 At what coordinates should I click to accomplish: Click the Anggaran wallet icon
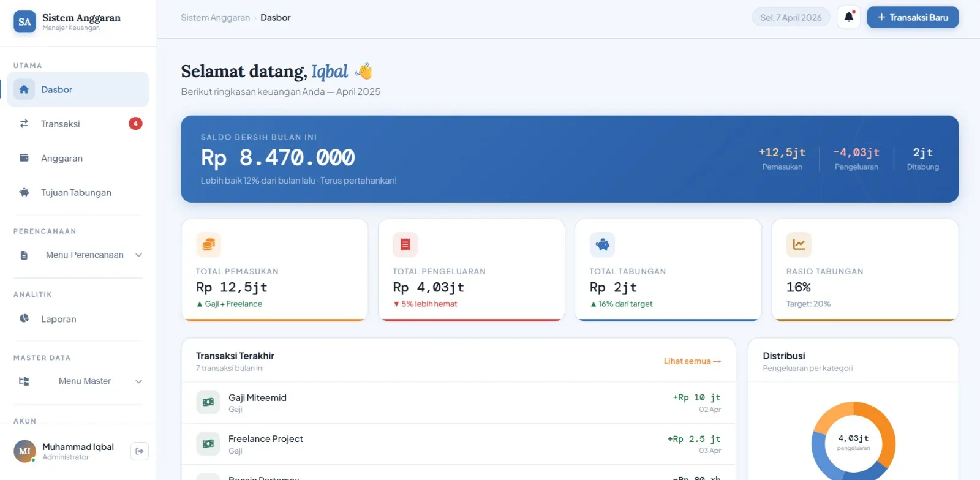pyautogui.click(x=24, y=158)
